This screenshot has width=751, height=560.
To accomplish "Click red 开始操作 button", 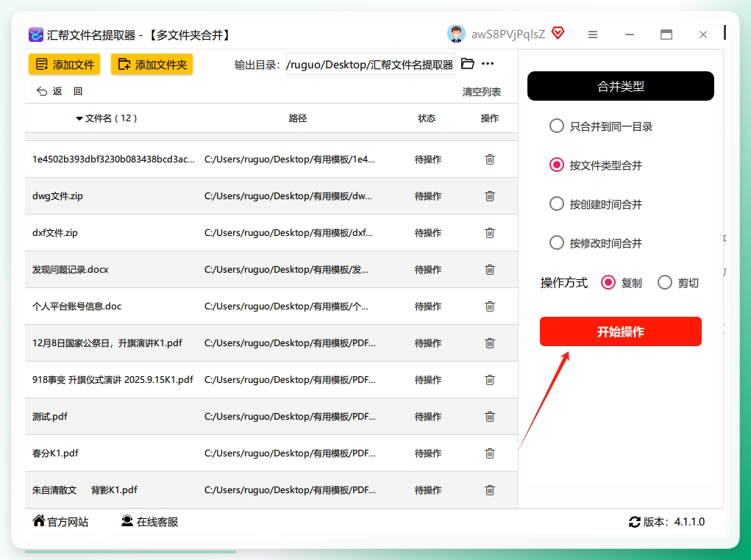I will pyautogui.click(x=620, y=331).
